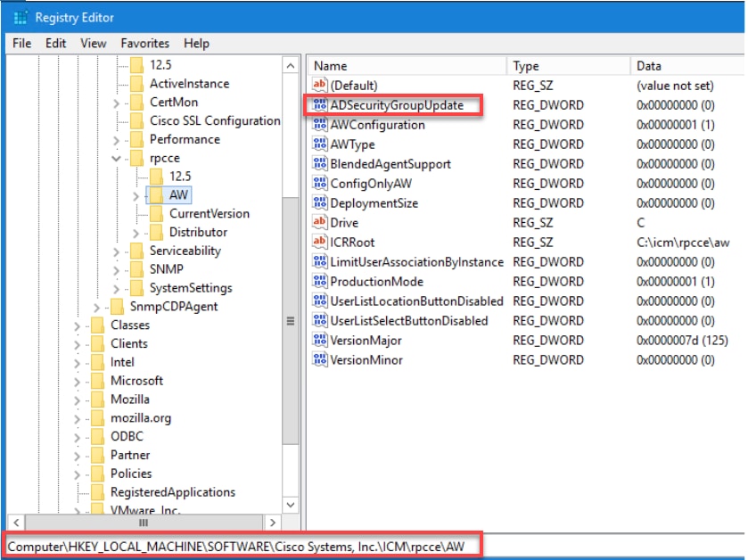Open the Favorites menu
Image resolution: width=748 pixels, height=560 pixels.
click(145, 44)
